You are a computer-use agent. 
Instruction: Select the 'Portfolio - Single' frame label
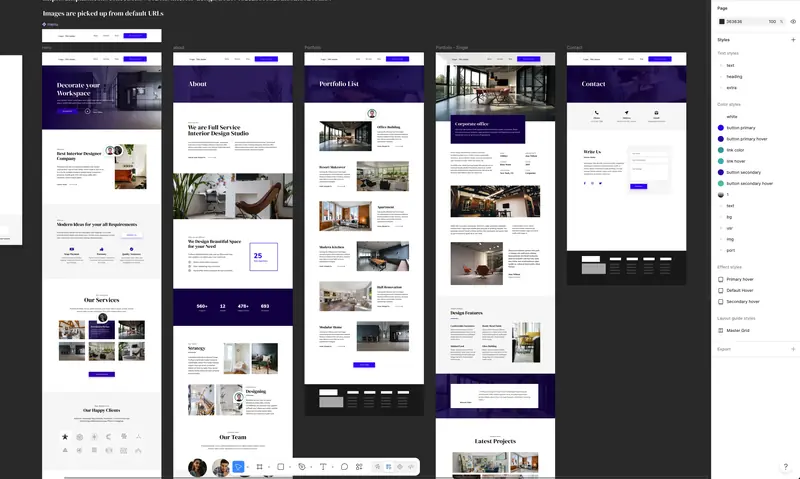452,47
